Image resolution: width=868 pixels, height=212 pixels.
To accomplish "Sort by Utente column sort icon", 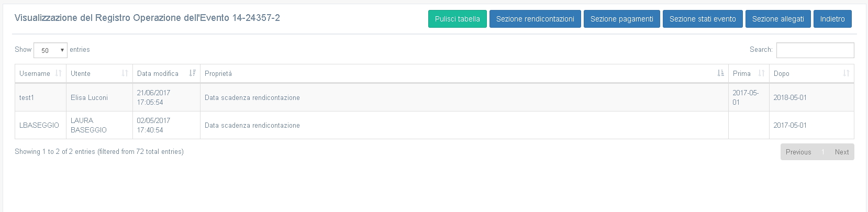I will click(125, 73).
